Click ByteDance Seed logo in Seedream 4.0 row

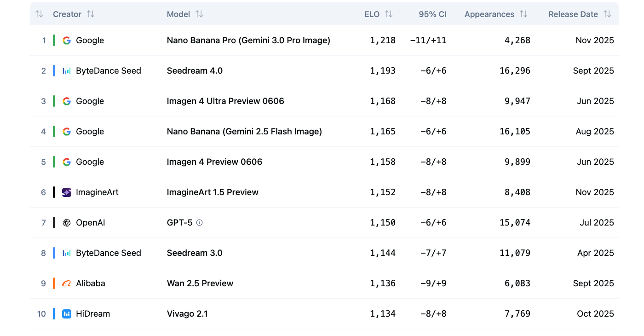[67, 71]
